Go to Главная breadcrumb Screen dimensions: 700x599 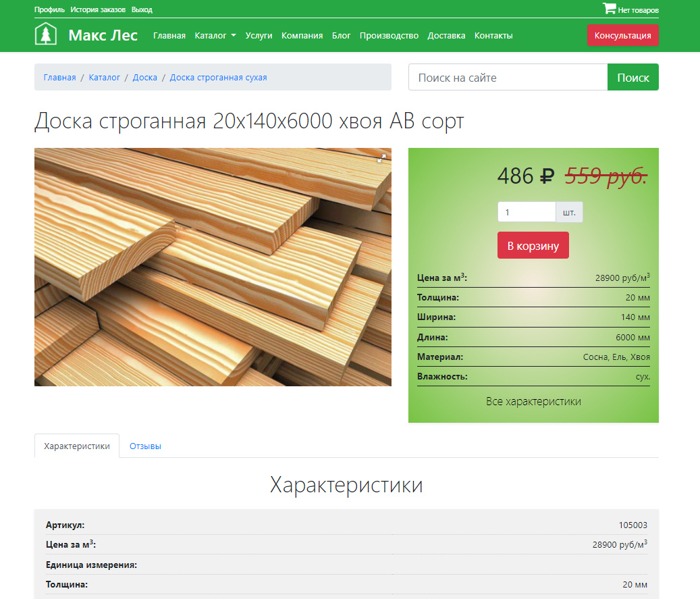(x=60, y=77)
